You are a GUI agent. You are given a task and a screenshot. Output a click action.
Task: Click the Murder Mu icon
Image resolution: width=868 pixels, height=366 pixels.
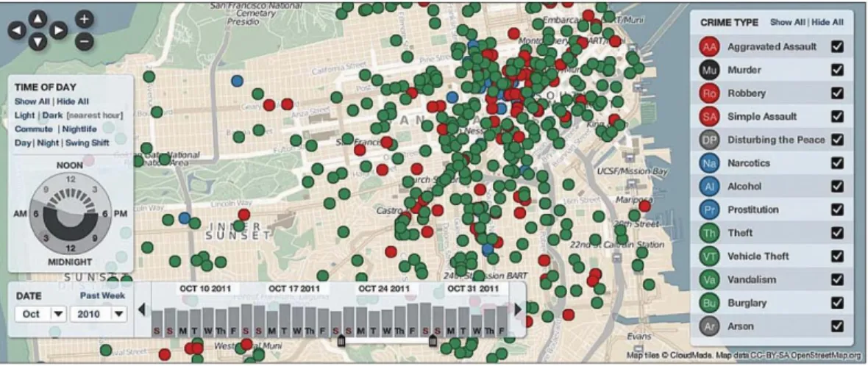coord(709,71)
